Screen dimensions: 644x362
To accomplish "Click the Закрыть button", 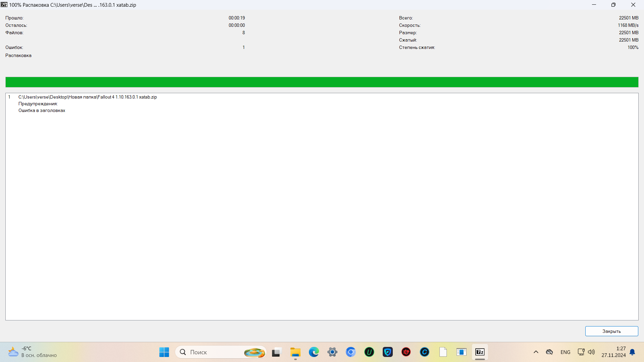I will pos(611,331).
